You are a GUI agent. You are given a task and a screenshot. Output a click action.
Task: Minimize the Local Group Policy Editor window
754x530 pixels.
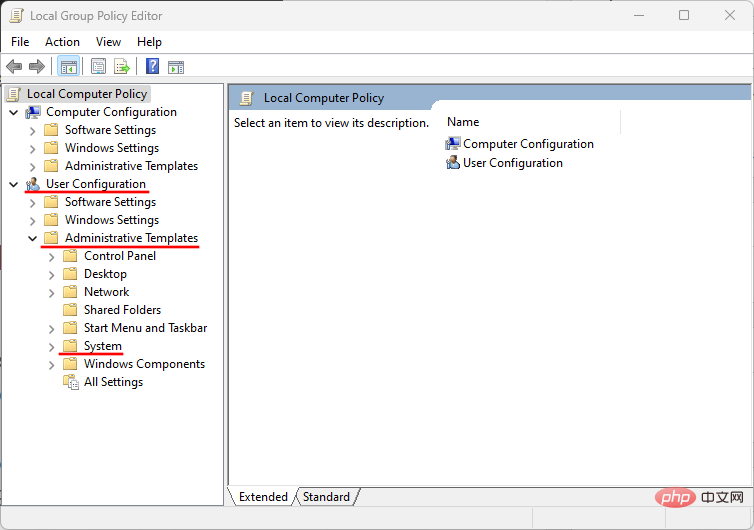[x=639, y=15]
